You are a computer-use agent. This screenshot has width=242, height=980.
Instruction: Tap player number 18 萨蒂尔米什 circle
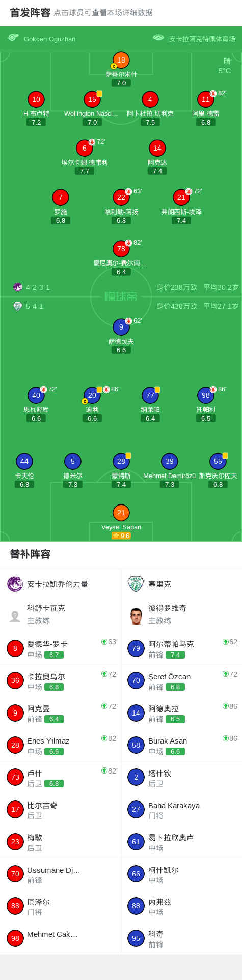(x=121, y=60)
